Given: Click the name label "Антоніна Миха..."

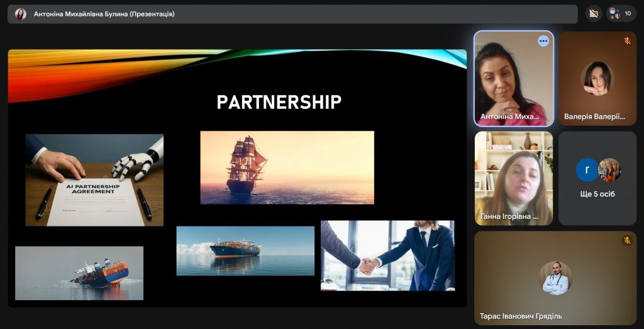Looking at the screenshot, I should [x=509, y=116].
